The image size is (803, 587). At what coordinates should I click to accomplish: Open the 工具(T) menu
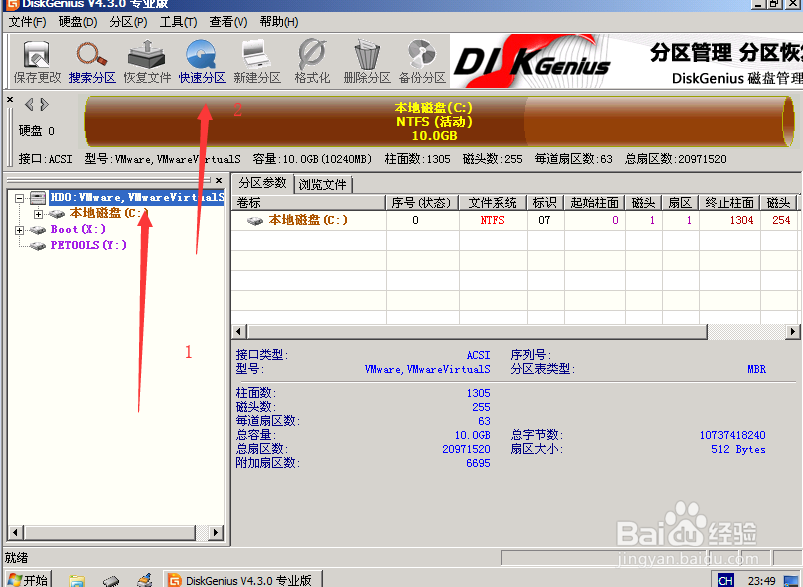coord(178,22)
